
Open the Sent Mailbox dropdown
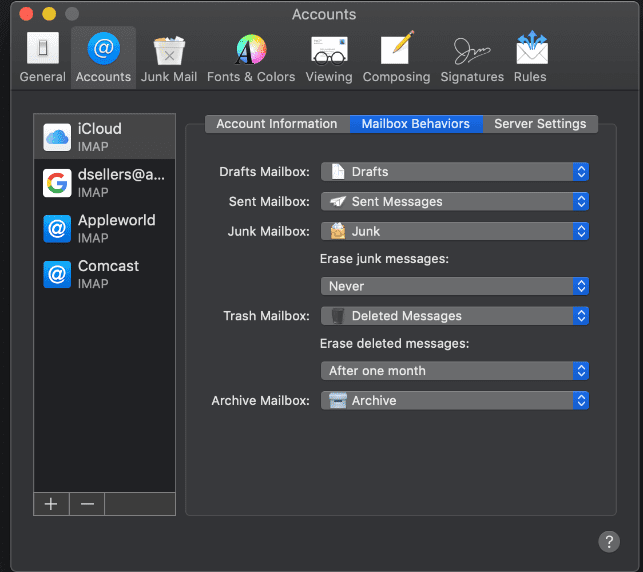click(455, 202)
